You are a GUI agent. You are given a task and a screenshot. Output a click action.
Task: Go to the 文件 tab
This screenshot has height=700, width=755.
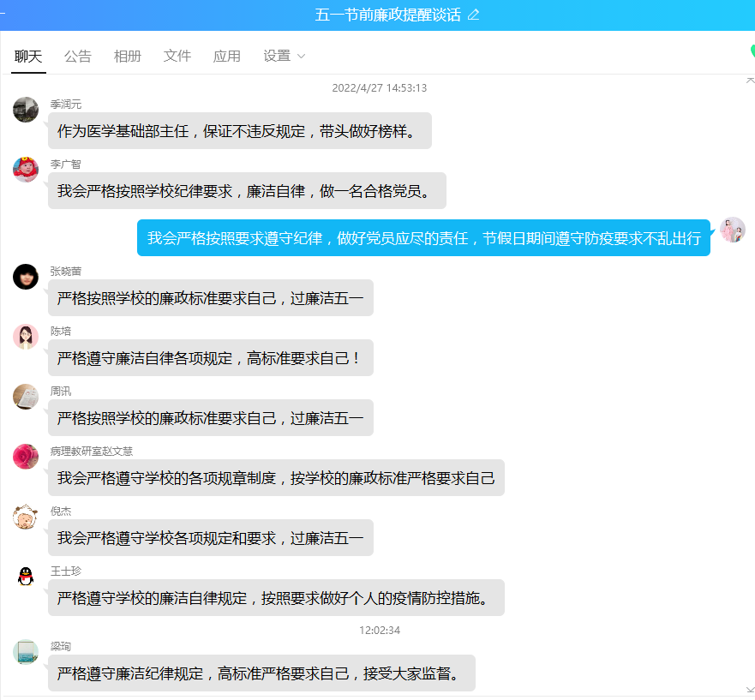pos(177,56)
